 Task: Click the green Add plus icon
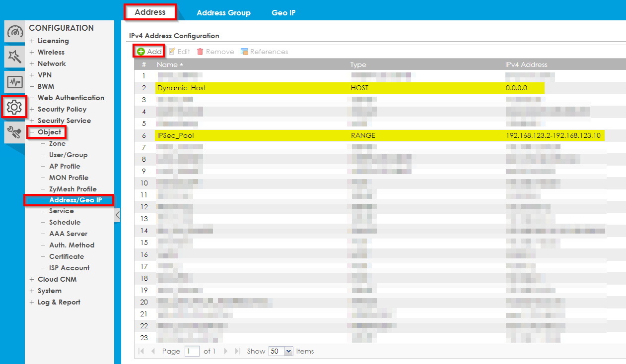(141, 52)
